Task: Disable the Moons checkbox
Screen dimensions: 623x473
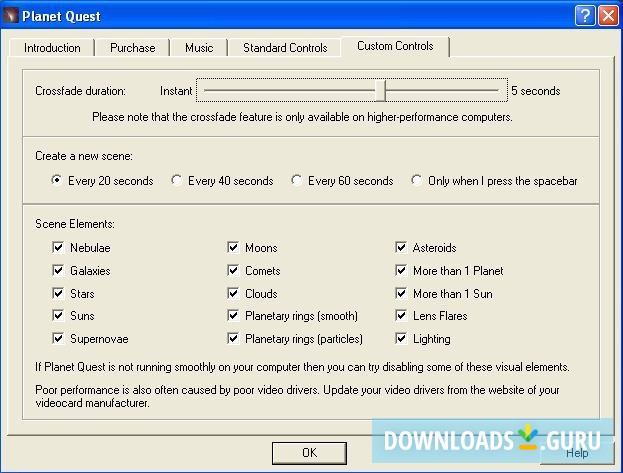Action: click(x=233, y=248)
